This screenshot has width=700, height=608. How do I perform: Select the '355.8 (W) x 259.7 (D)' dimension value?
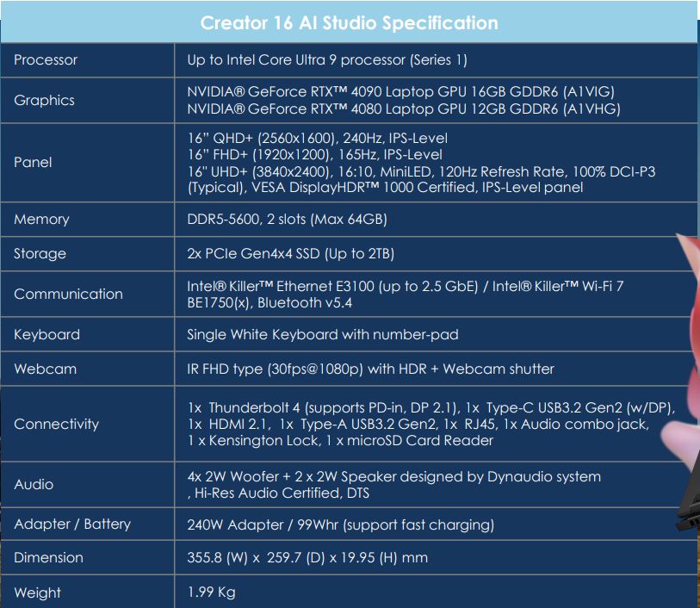tap(307, 558)
